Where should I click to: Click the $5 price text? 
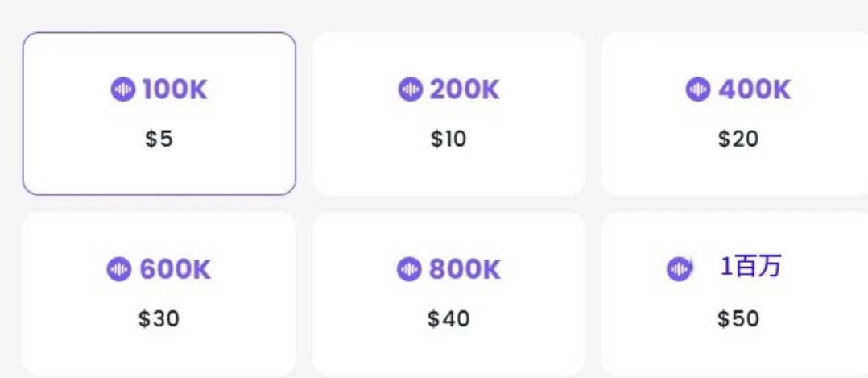coord(159,139)
